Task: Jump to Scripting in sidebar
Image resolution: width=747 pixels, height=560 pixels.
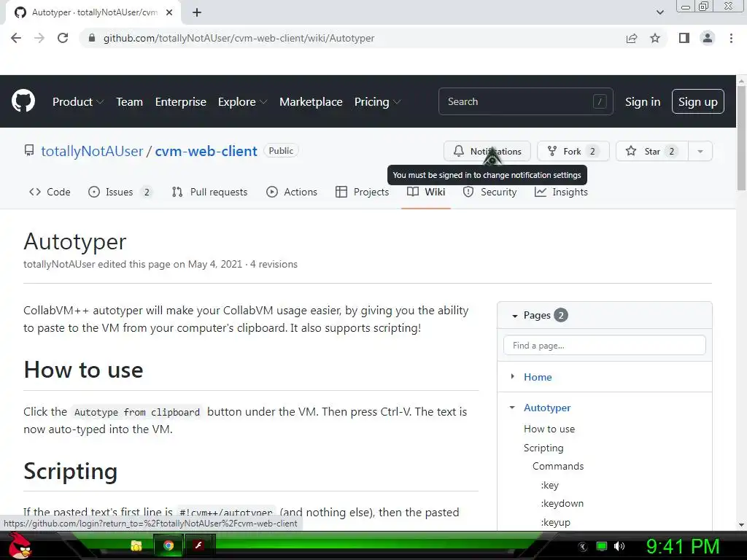Action: (543, 448)
